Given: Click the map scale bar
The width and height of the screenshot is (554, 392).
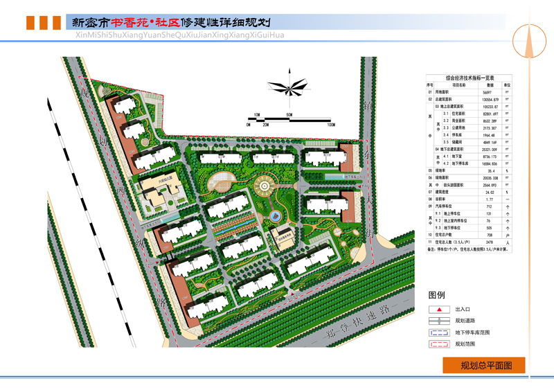Looking at the screenshot, I should [291, 120].
